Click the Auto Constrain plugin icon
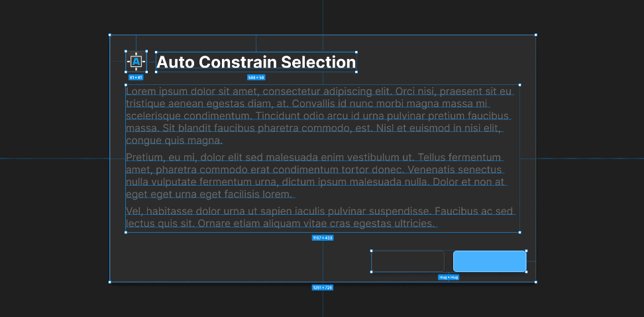Viewport: 644px width, 317px height. [x=136, y=62]
